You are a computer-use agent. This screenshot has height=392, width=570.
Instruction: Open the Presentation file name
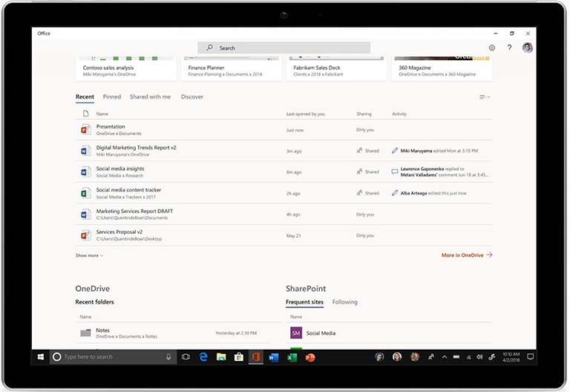pos(111,126)
